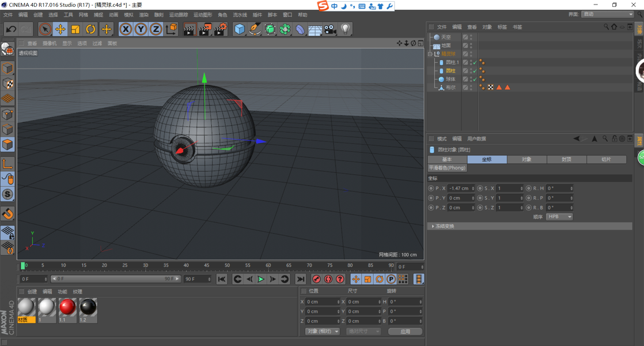Toggle X axis lock

point(126,29)
